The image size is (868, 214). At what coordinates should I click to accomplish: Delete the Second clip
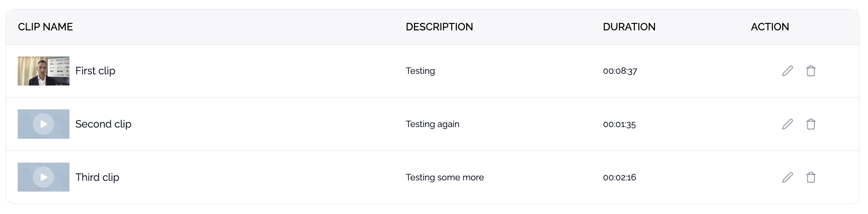[x=811, y=124]
